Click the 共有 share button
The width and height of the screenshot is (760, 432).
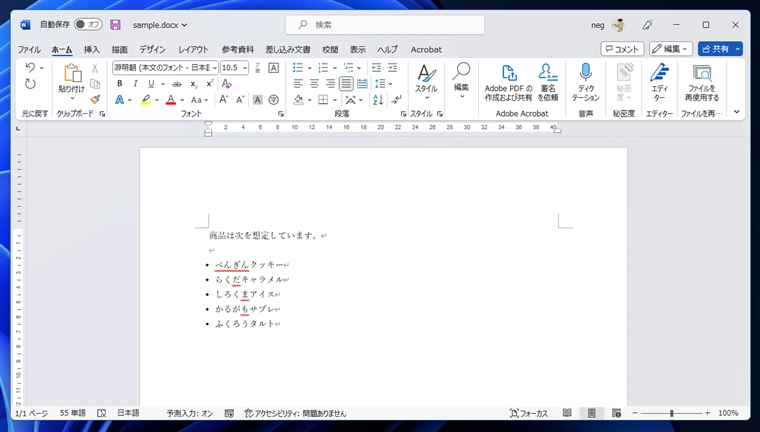(715, 49)
